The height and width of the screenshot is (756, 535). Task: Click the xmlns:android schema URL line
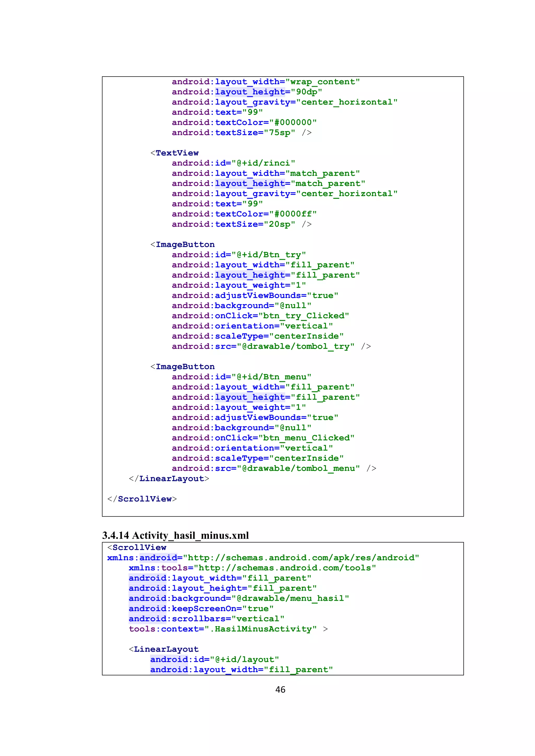[x=263, y=558]
